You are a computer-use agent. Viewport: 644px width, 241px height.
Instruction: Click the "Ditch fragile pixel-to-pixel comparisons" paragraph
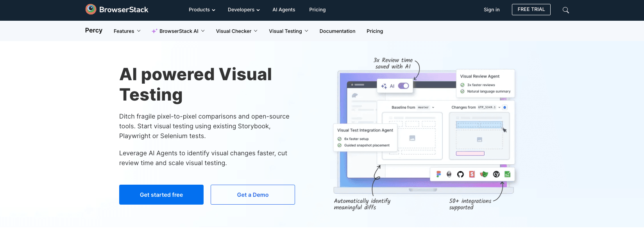[204, 126]
